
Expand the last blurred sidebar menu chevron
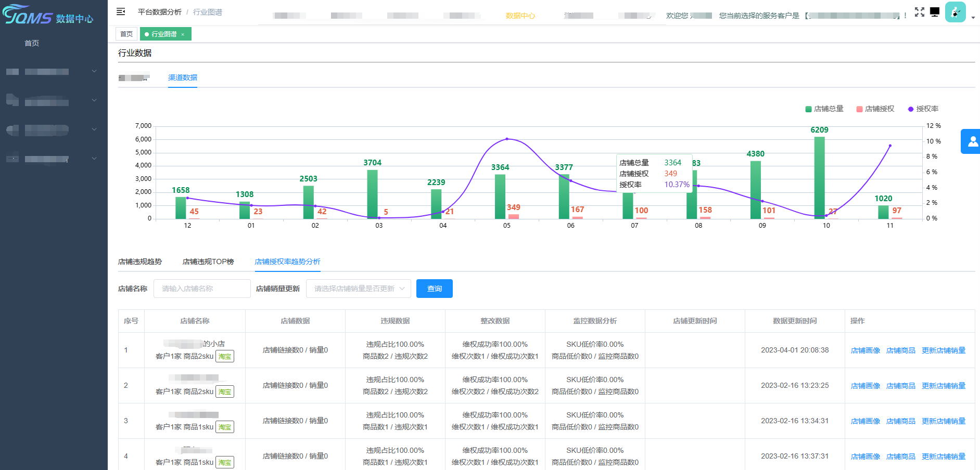[94, 158]
